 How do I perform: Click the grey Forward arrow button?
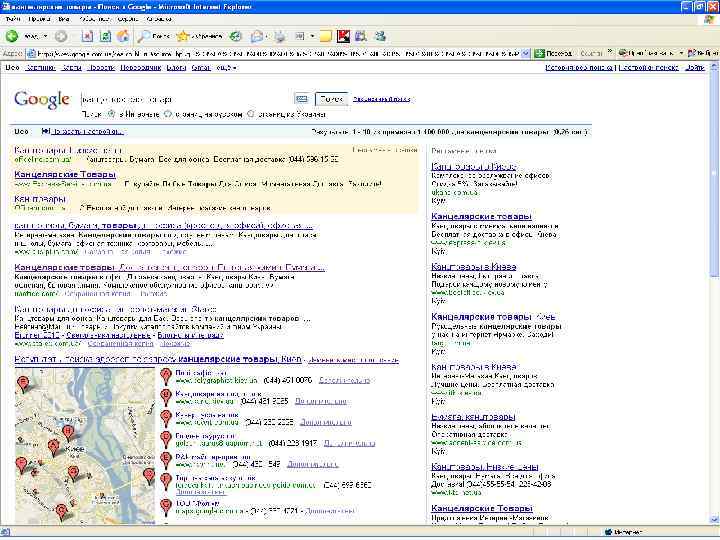point(61,36)
